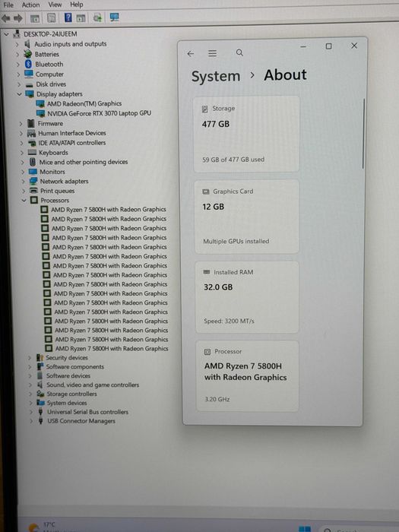Click the Batteries category icon
This screenshot has width=399, height=532.
(x=28, y=54)
